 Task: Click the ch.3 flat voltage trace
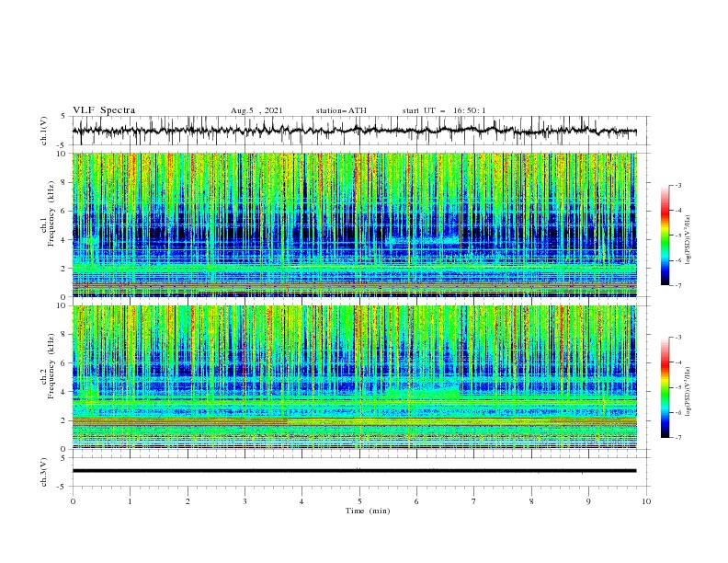pos(354,471)
